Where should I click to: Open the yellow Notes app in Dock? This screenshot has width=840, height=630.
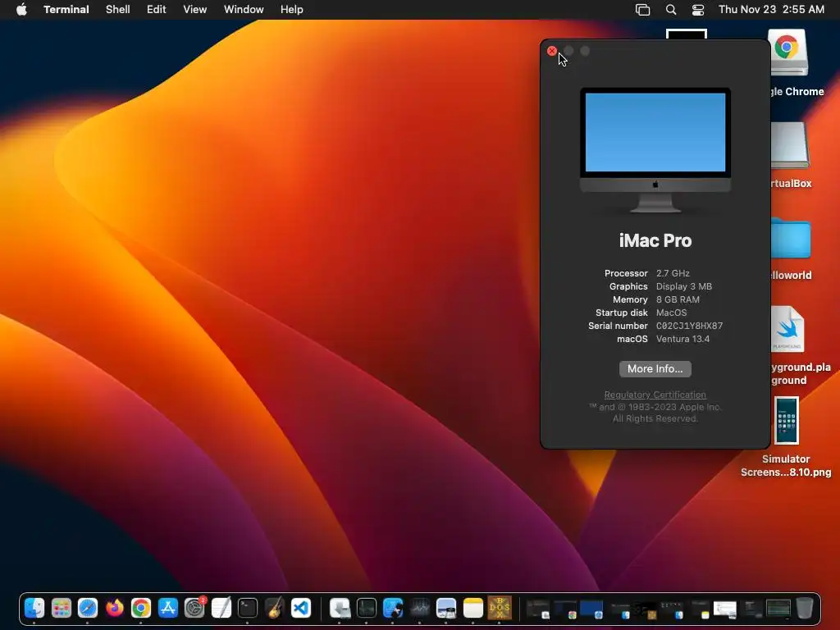coord(473,608)
